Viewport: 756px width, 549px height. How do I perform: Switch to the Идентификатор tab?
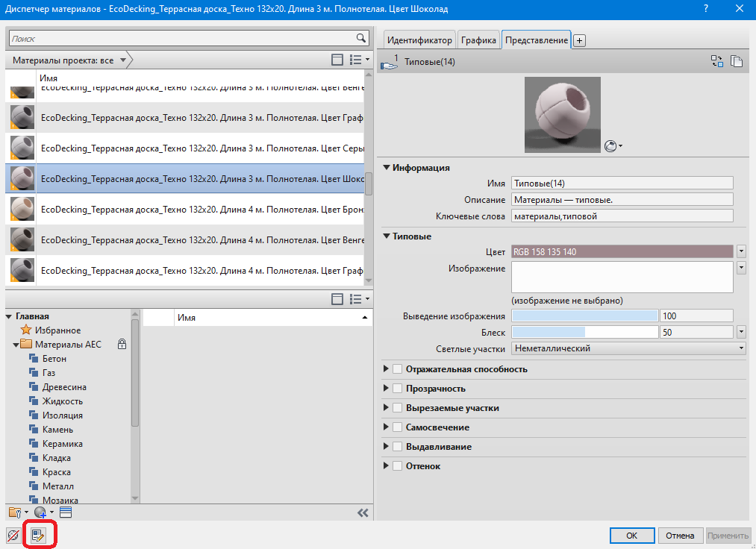419,40
